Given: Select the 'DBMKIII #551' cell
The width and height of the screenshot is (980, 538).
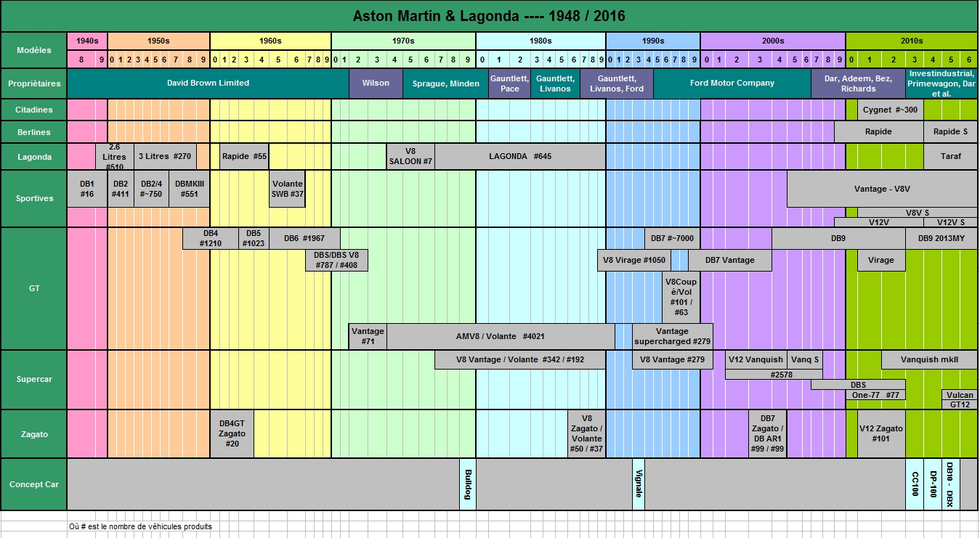Looking at the screenshot, I should [x=189, y=189].
